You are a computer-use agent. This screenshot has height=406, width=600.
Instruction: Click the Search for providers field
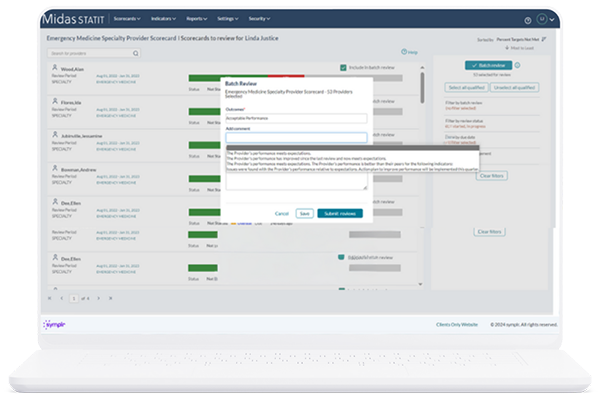coord(94,53)
